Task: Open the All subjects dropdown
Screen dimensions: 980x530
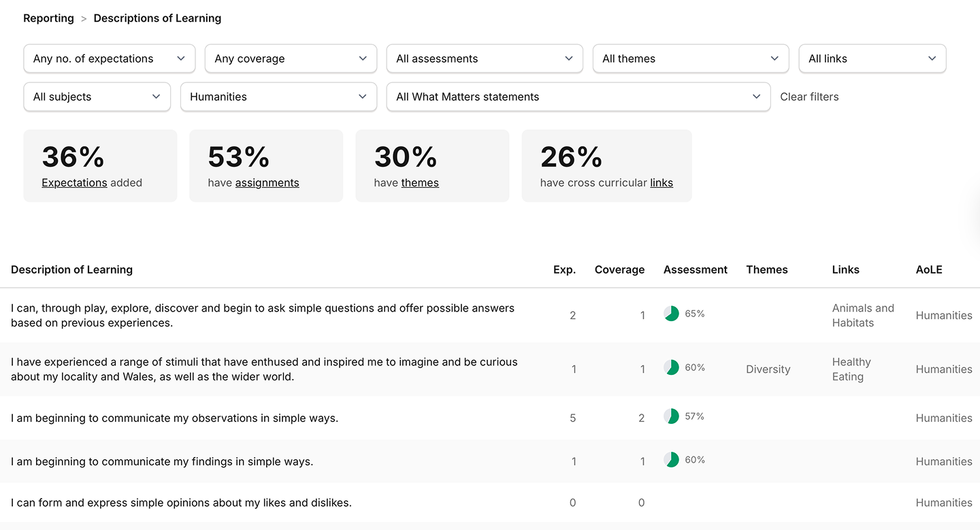Action: [x=97, y=97]
